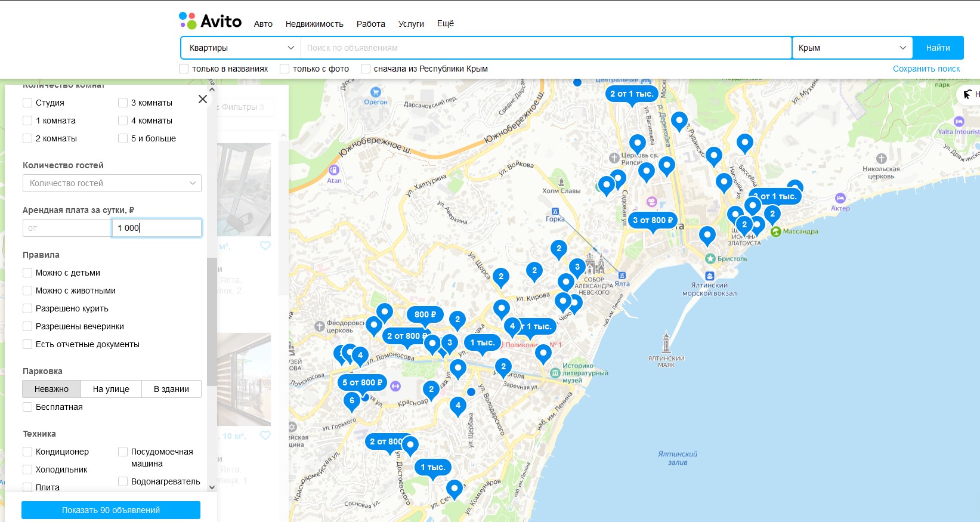
Task: Check the 5 и больше option
Action: point(123,138)
